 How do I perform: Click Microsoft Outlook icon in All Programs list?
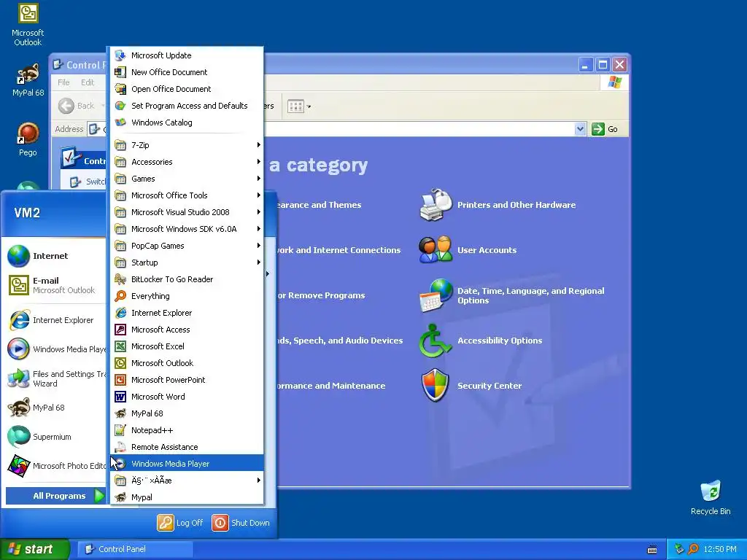click(120, 363)
